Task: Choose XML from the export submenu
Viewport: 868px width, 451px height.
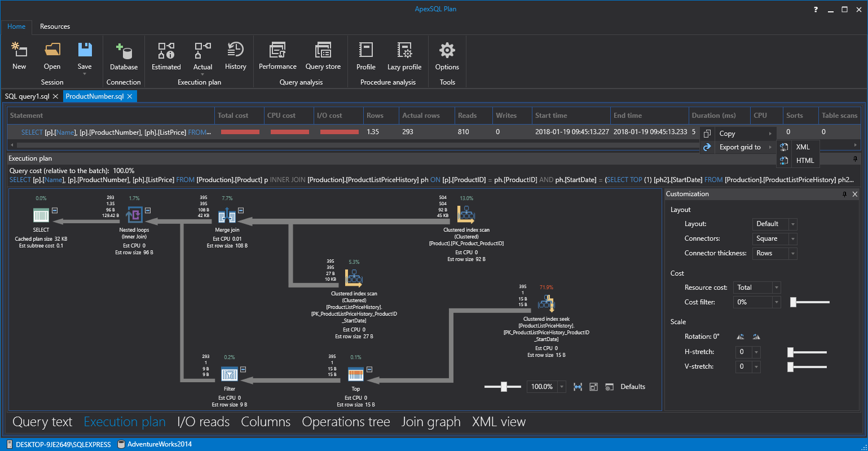Action: (x=802, y=147)
